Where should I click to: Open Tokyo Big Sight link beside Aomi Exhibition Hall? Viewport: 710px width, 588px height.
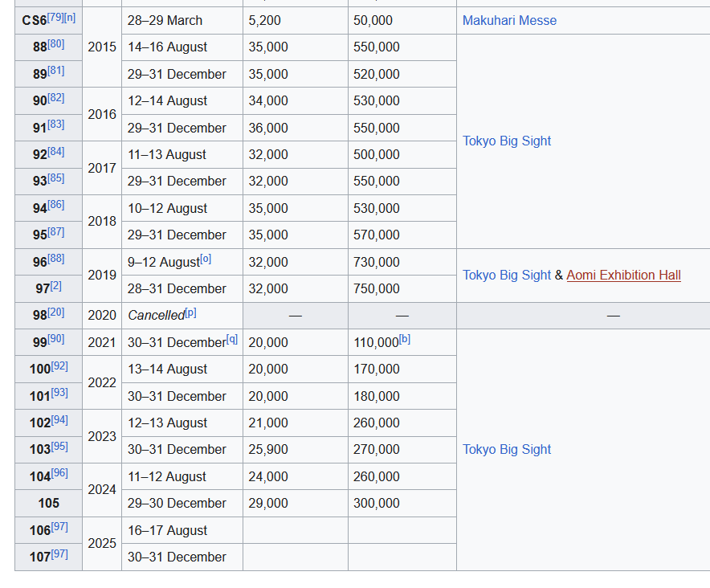pyautogui.click(x=507, y=275)
